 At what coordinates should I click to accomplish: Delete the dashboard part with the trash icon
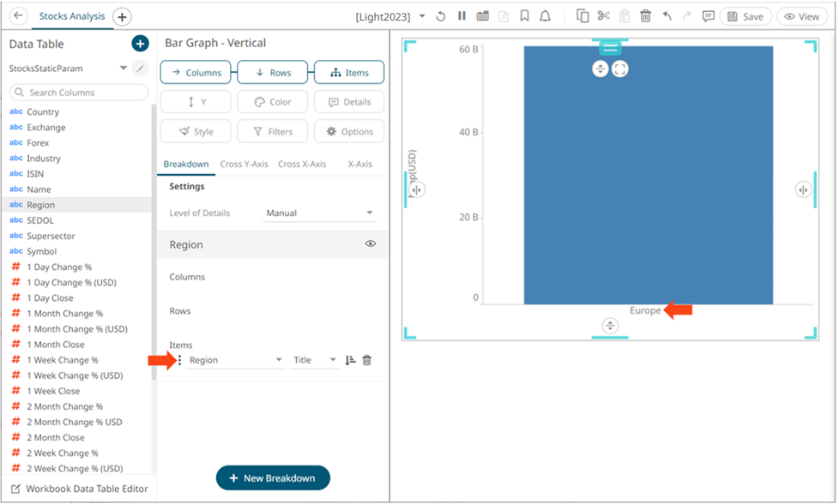pyautogui.click(x=645, y=15)
